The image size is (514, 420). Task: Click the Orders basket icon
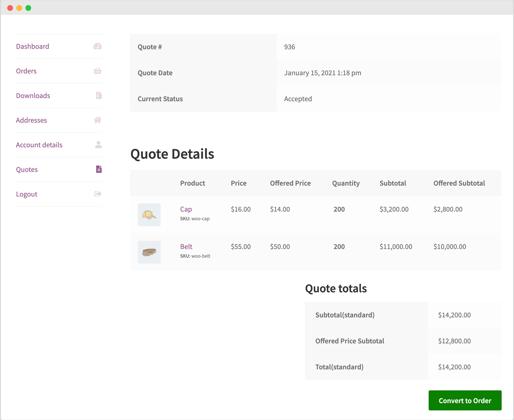(98, 71)
